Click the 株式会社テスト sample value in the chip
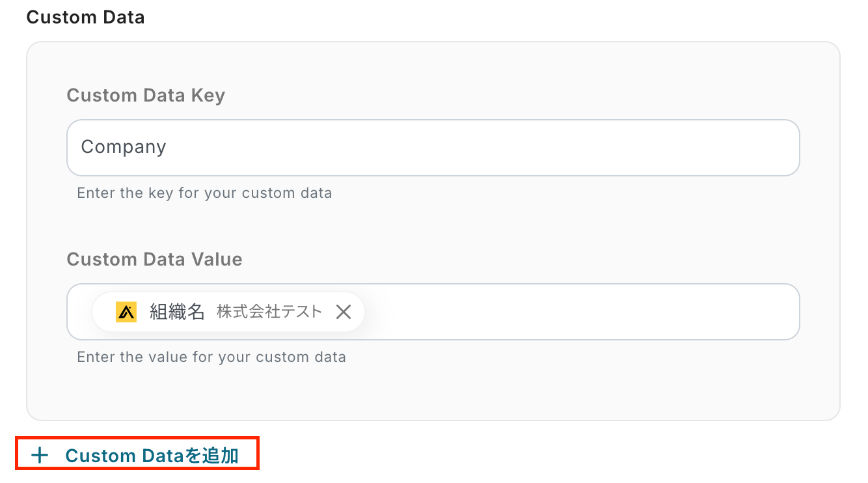The height and width of the screenshot is (483, 868). pyautogui.click(x=269, y=312)
